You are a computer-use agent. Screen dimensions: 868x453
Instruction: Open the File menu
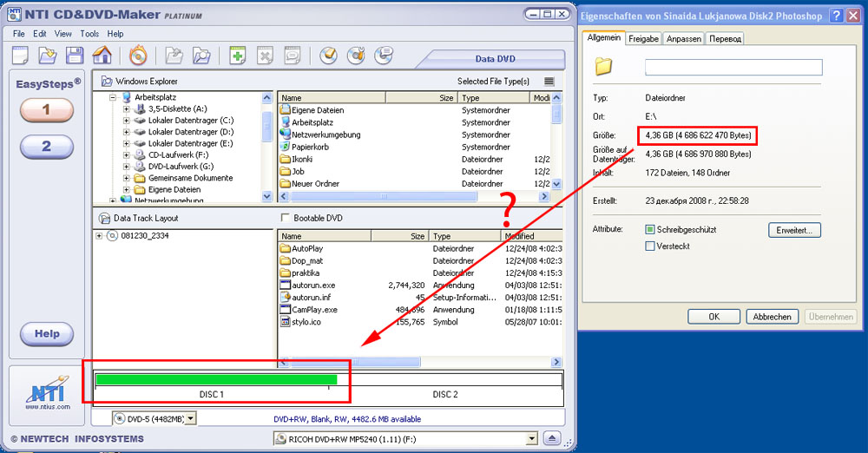pos(19,34)
